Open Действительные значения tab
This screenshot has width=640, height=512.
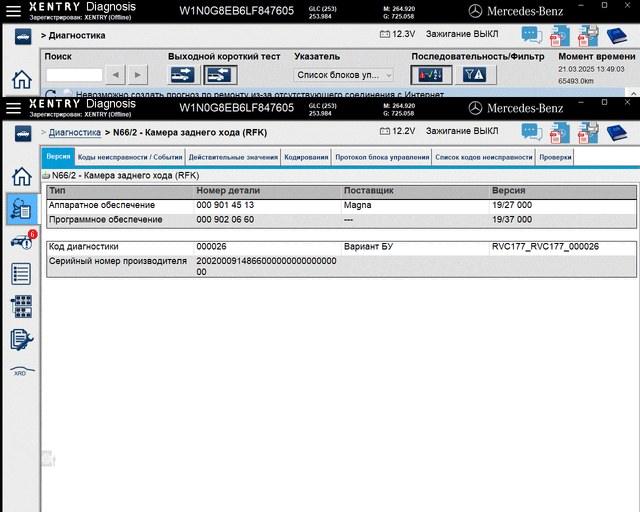click(x=233, y=157)
